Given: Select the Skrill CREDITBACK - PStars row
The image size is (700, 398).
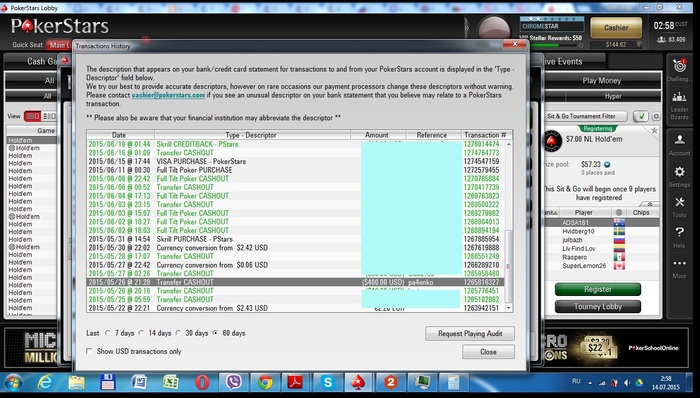Looking at the screenshot, I should pyautogui.click(x=295, y=144).
